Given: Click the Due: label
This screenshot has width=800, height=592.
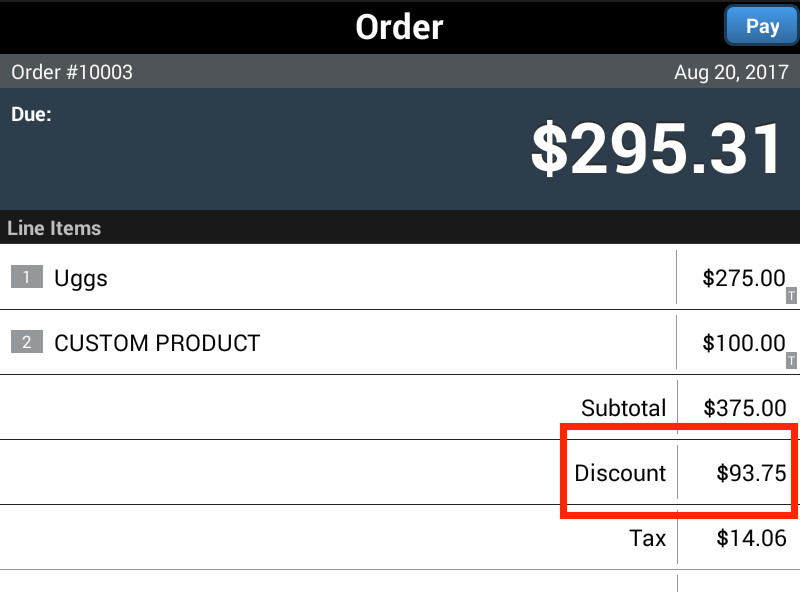Looking at the screenshot, I should (x=32, y=114).
